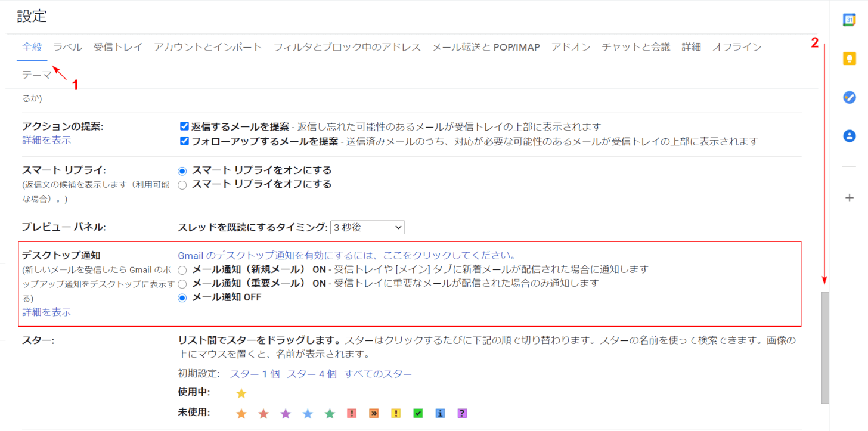Click the purple star under unused stars
Image resolution: width=868 pixels, height=431 pixels.
[286, 413]
